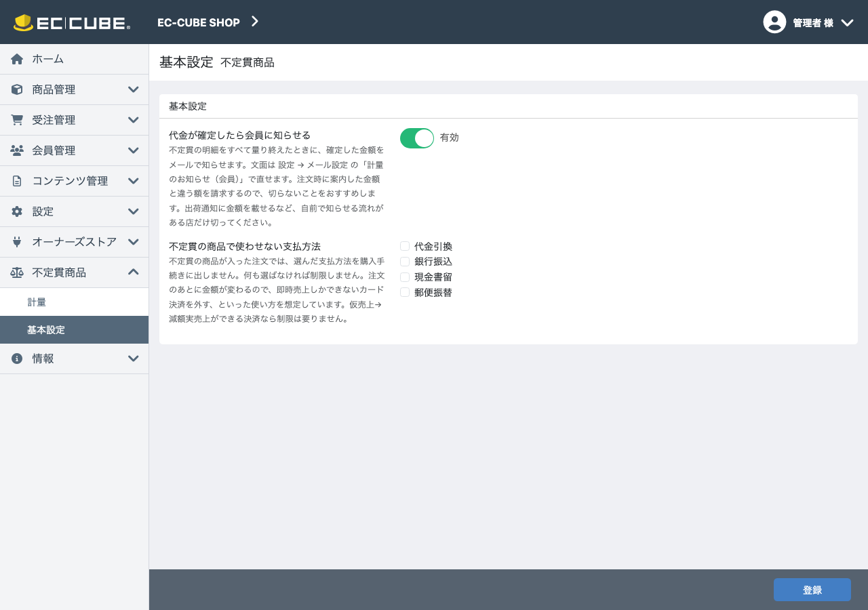The height and width of the screenshot is (610, 868).
Task: Click the コンテンツ管理 document icon
Action: [x=17, y=181]
